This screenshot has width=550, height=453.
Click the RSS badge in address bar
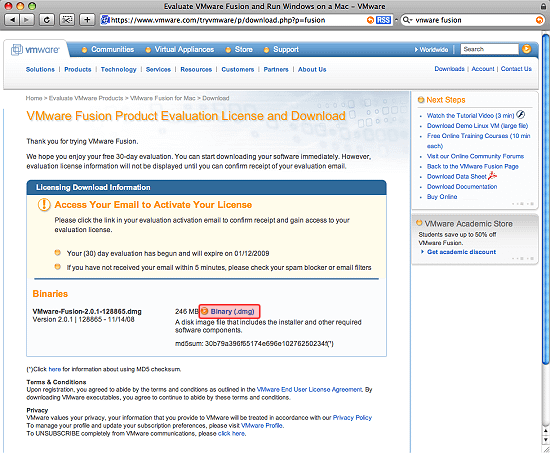(383, 20)
